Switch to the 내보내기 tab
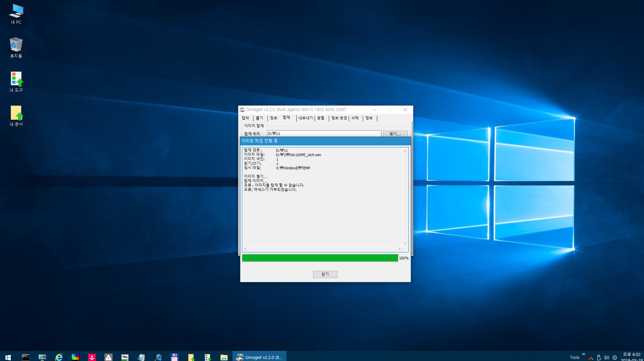Screen dimensions: 644x361 [306, 118]
